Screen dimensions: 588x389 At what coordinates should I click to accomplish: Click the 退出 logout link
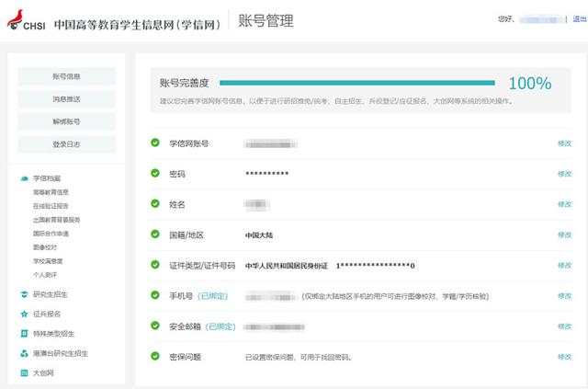coord(580,18)
